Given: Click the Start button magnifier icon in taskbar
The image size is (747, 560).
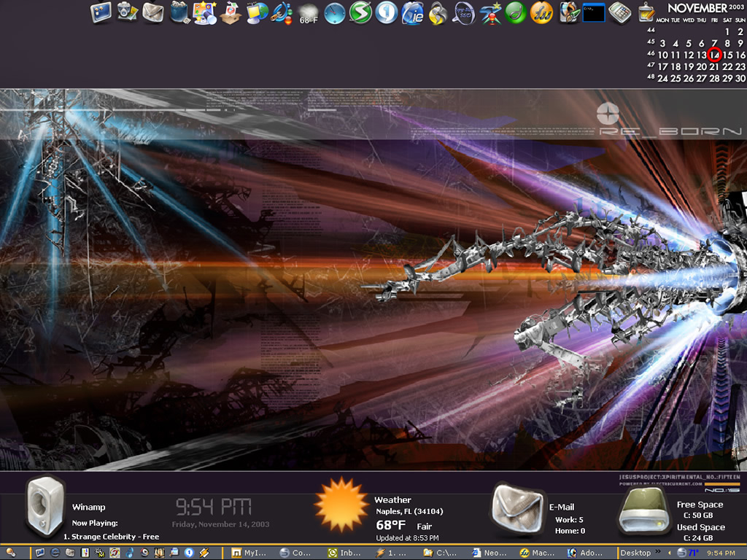Looking at the screenshot, I should click(x=10, y=553).
